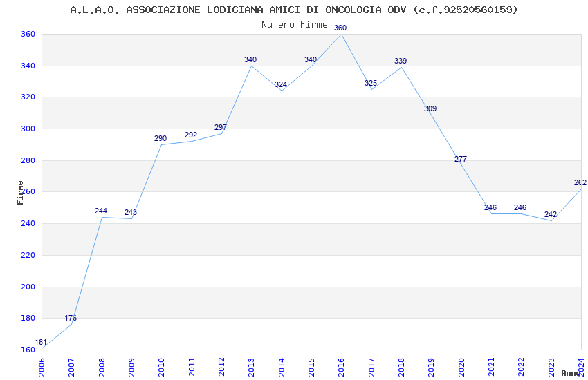Click the A.L.A.O. association chart title

(293, 10)
